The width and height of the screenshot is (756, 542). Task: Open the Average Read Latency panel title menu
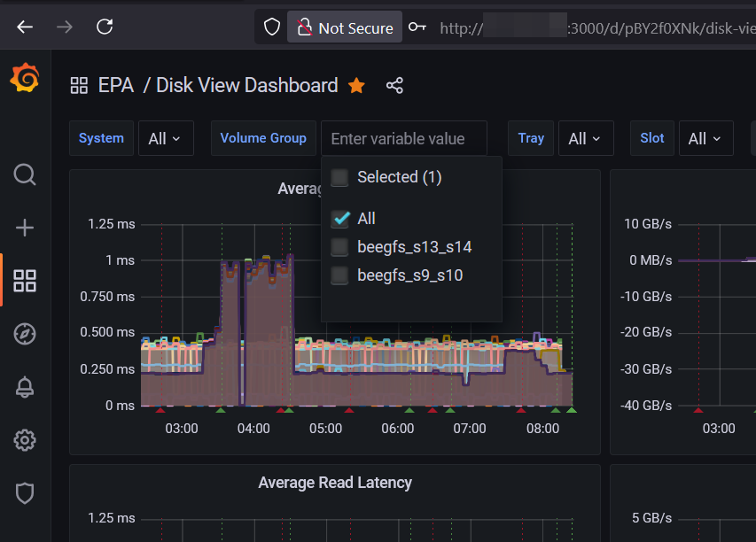(x=335, y=483)
